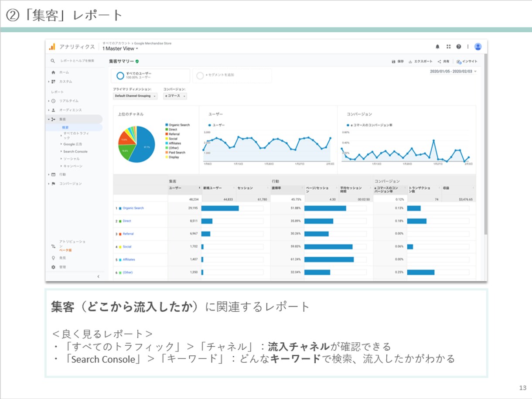This screenshot has width=532, height=399.
Task: Open the notifications bell icon
Action: [438, 47]
